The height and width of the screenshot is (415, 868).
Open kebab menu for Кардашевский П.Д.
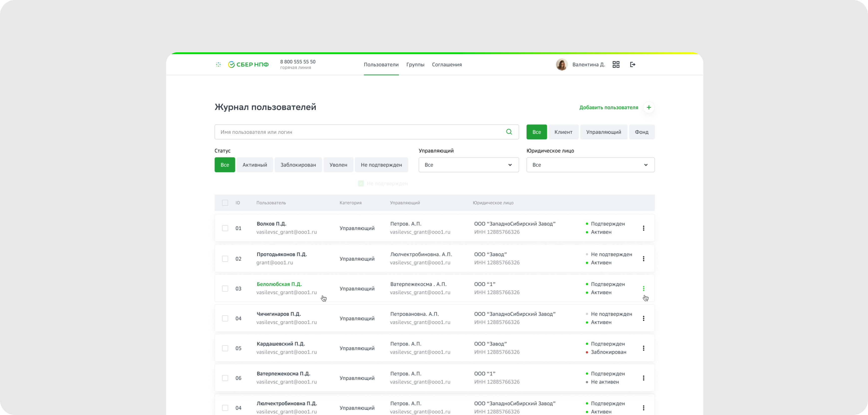coord(643,348)
